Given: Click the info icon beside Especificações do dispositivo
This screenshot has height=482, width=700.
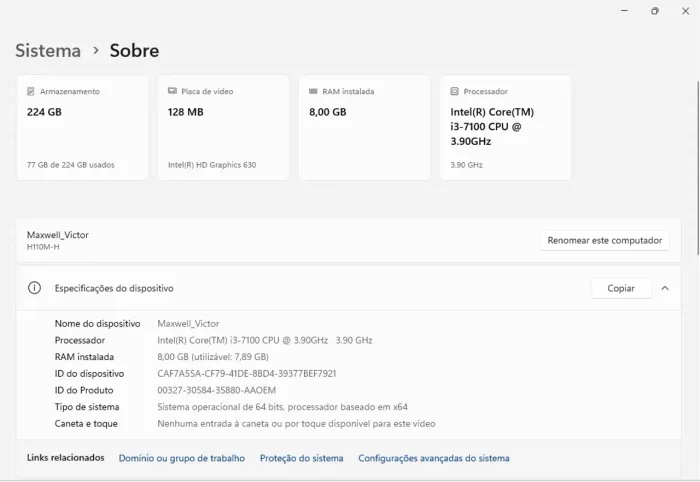Looking at the screenshot, I should coord(34,288).
